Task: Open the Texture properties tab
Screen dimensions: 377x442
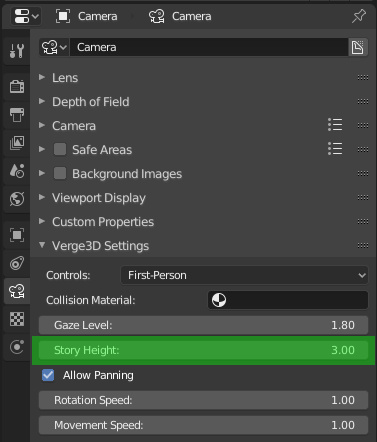Action: coord(17,319)
